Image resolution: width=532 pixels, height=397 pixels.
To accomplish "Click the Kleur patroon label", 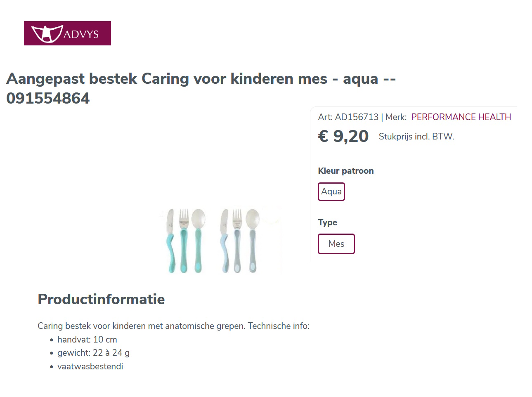I will 345,170.
